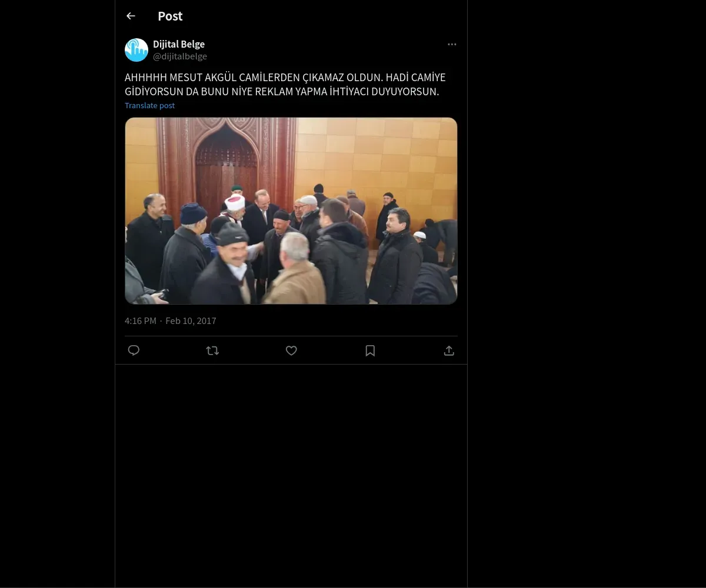This screenshot has height=588, width=706.
Task: Click Translate post
Action: click(149, 105)
